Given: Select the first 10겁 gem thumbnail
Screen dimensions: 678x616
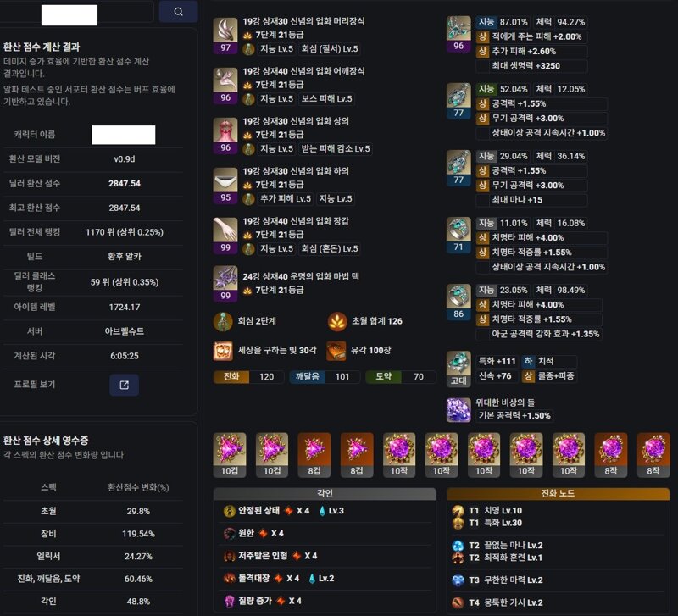Looking at the screenshot, I should (x=230, y=455).
